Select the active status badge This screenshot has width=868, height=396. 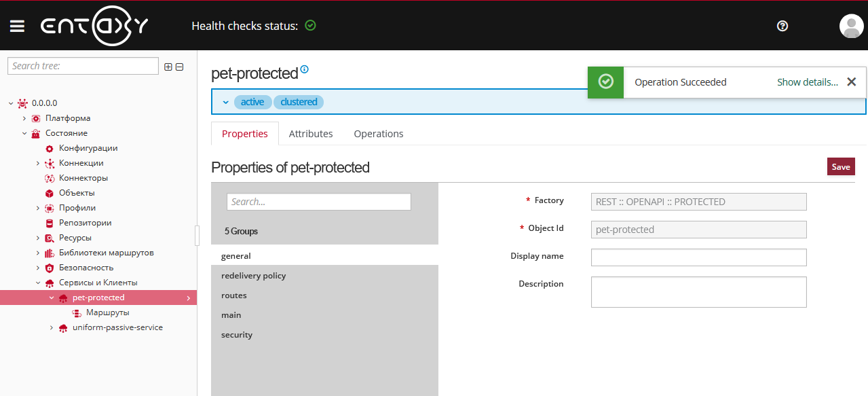pyautogui.click(x=252, y=101)
